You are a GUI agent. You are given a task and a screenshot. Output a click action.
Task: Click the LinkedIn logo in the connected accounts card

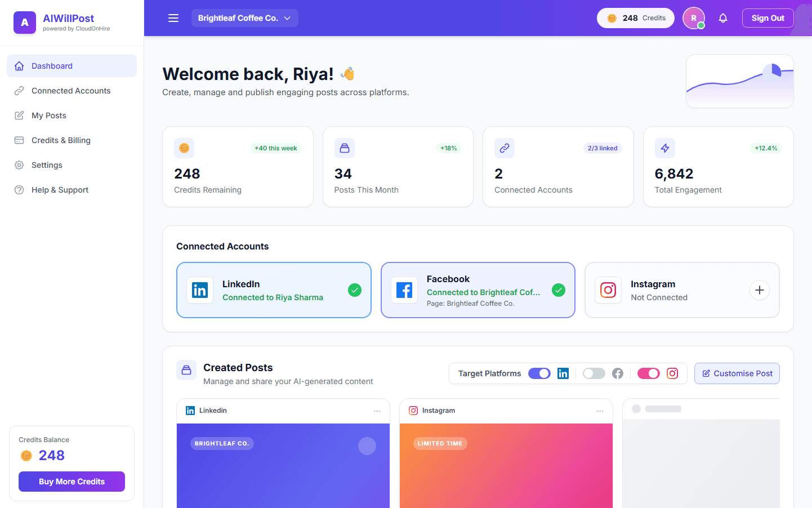click(200, 290)
